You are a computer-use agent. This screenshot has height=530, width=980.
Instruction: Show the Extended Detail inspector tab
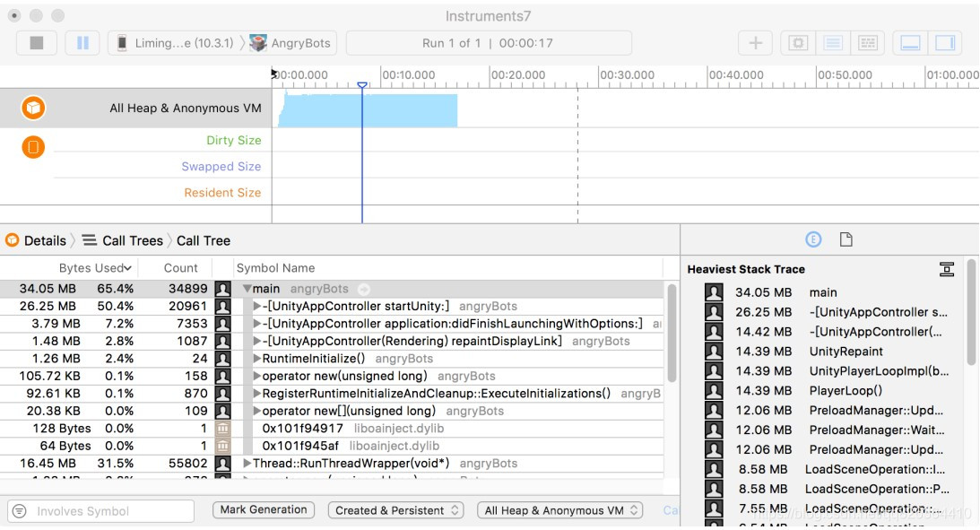(812, 239)
